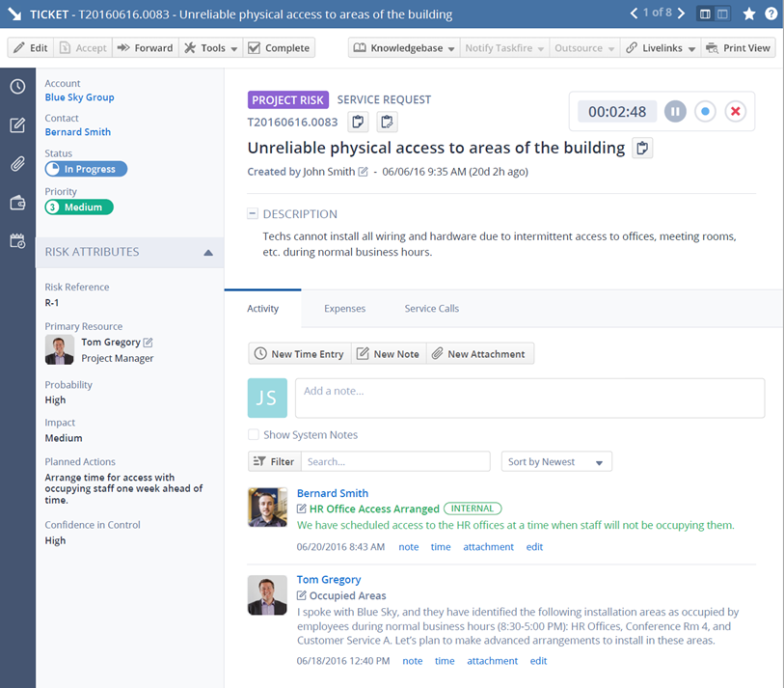Screen dimensions: 784x688
Task: Click the Add a note text field
Action: (x=530, y=398)
